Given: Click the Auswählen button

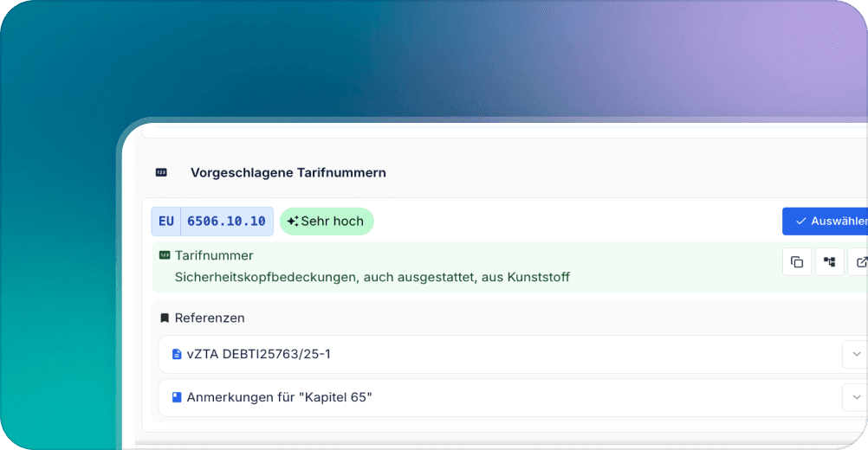Looking at the screenshot, I should [825, 222].
